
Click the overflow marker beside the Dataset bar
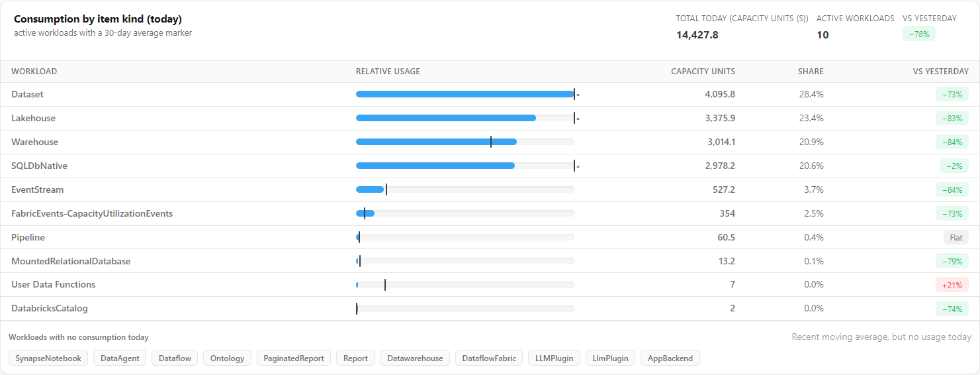pos(578,95)
